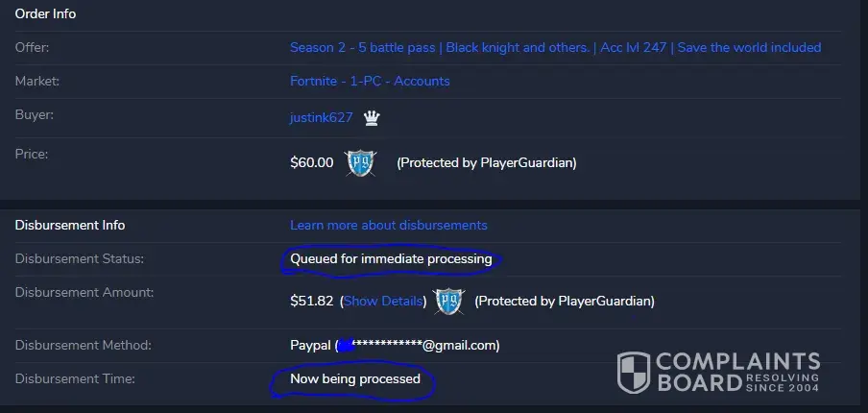This screenshot has width=868, height=413.
Task: Click the PlayerGuardian shield beside the disbursement amount
Action: tap(449, 301)
